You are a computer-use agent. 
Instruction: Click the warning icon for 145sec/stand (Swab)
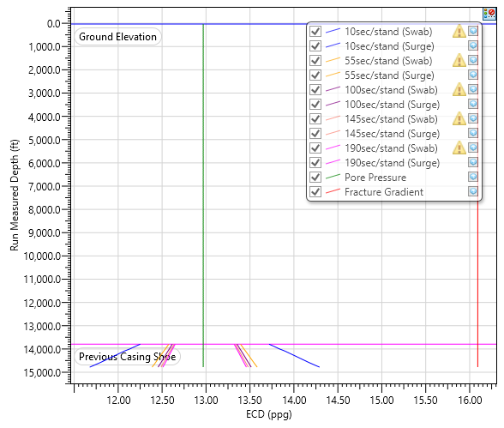point(459,118)
